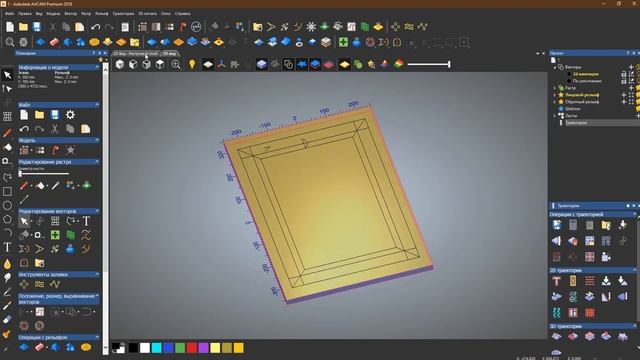Viewport: 640px width, 360px height.
Task: Collapse the Инструменты заливки section
Action: click(x=97, y=275)
